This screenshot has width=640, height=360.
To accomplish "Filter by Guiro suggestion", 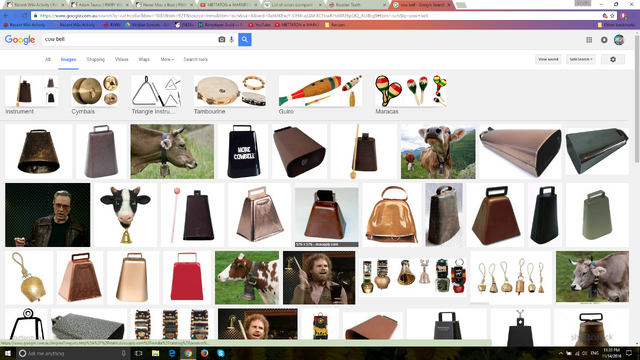I will click(x=320, y=95).
